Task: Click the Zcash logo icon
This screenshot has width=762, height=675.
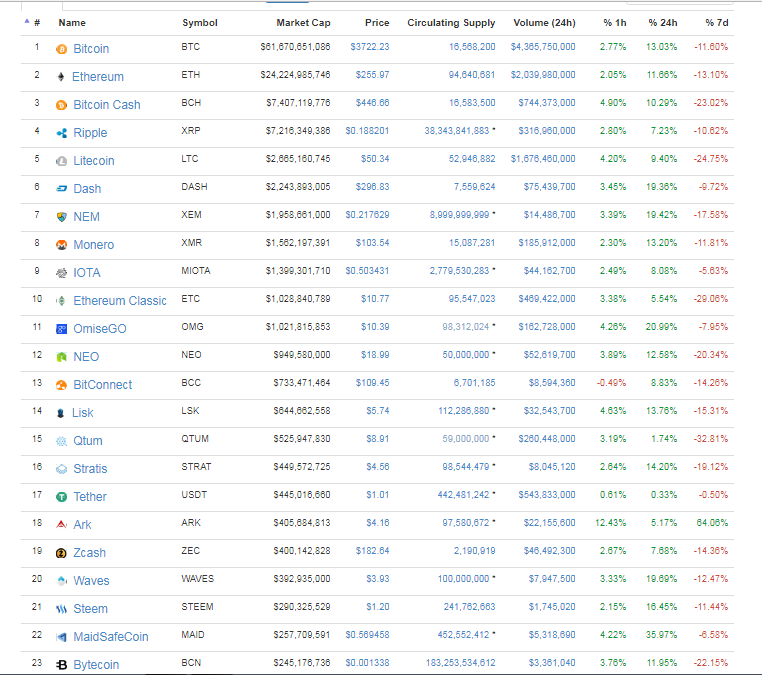Action: [61, 553]
